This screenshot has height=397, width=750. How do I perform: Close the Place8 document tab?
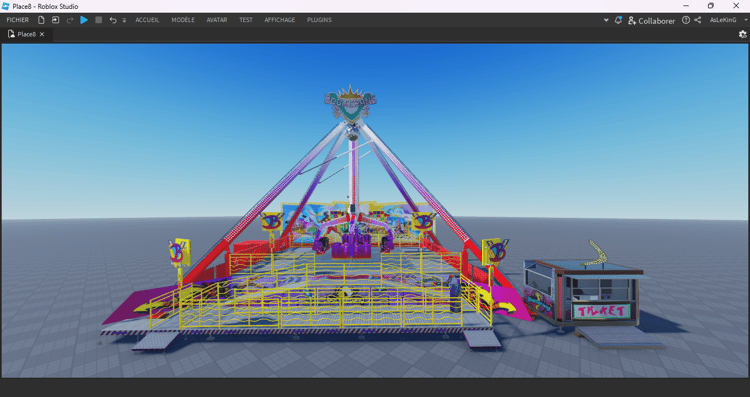coord(42,34)
